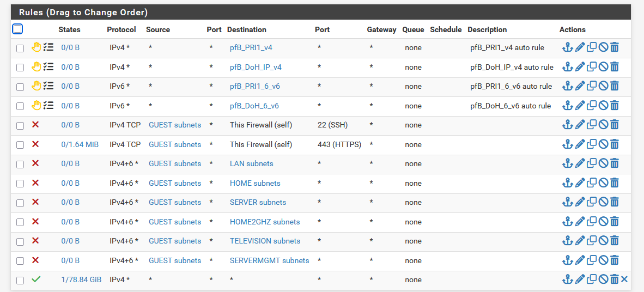Image resolution: width=644 pixels, height=292 pixels.
Task: Copy the HTTPS block rule
Action: point(592,144)
